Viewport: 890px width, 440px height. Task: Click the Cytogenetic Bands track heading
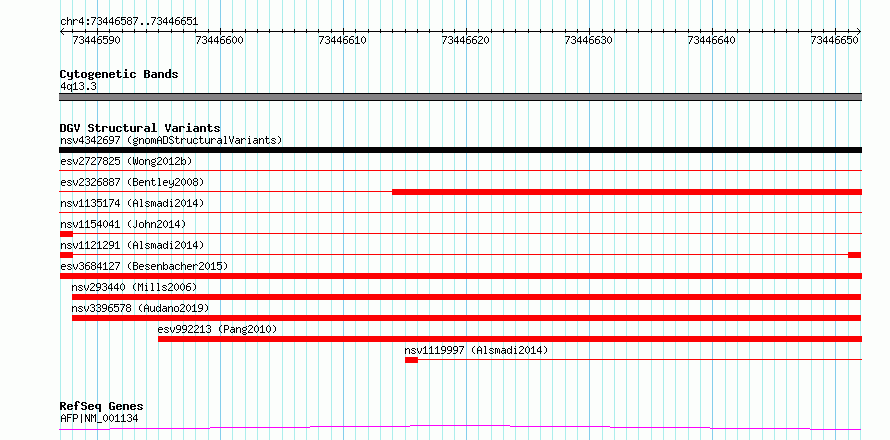(x=119, y=74)
